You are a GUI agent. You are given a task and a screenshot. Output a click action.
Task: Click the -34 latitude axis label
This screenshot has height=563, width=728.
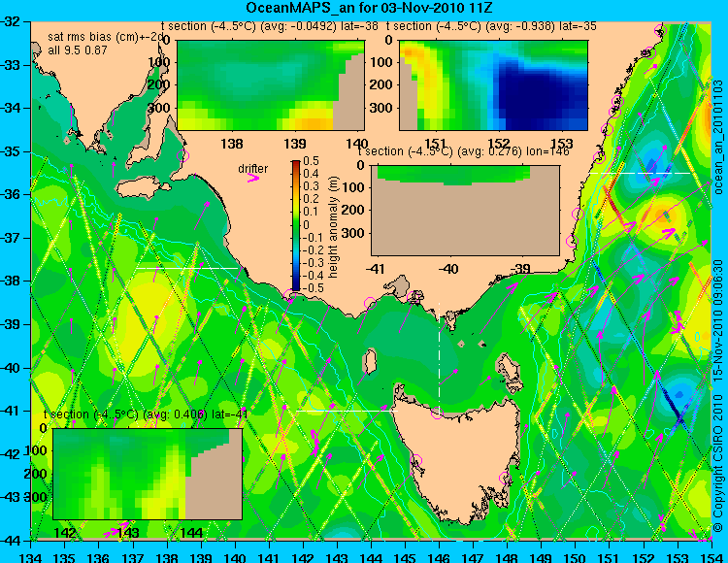[x=12, y=108]
